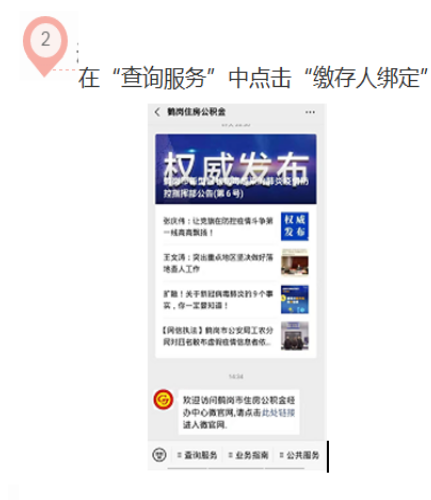Open the 张庆伟 article headline
Viewport: 431px width, 500px height.
point(218,226)
